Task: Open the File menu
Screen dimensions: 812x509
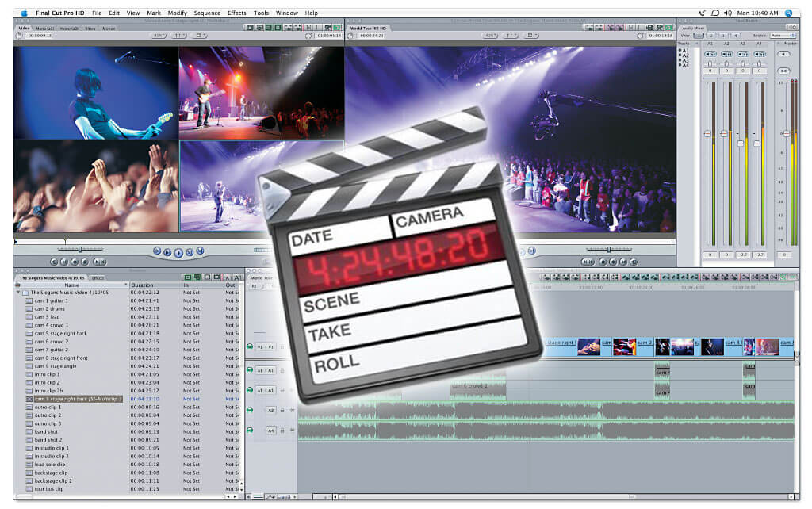Action: click(x=97, y=13)
